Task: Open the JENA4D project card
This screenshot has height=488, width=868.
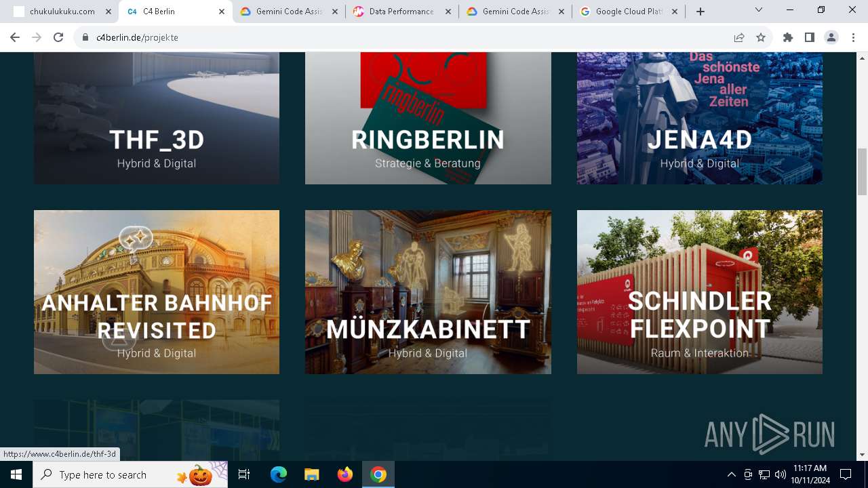Action: point(700,118)
